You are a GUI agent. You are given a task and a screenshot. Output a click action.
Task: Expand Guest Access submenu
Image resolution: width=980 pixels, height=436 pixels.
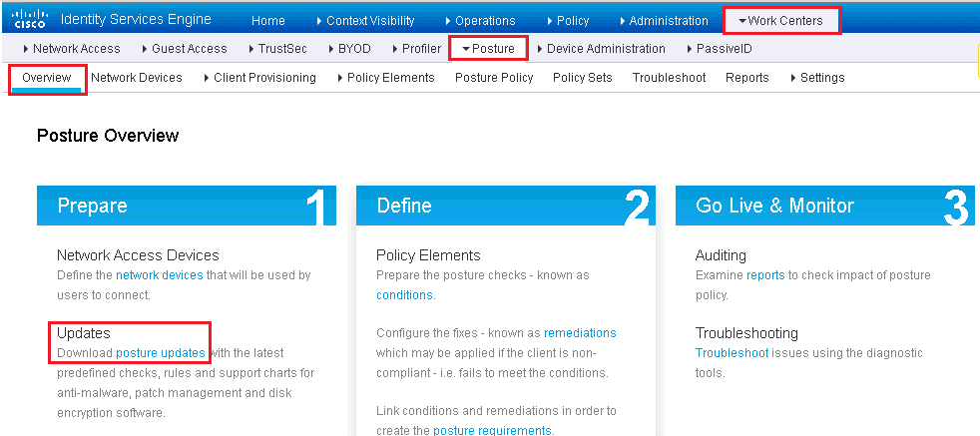pyautogui.click(x=185, y=49)
